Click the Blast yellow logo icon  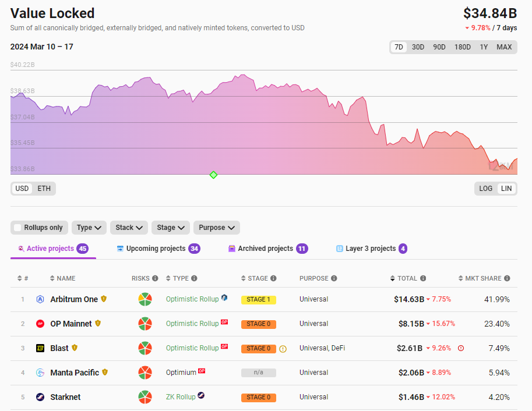click(x=40, y=348)
